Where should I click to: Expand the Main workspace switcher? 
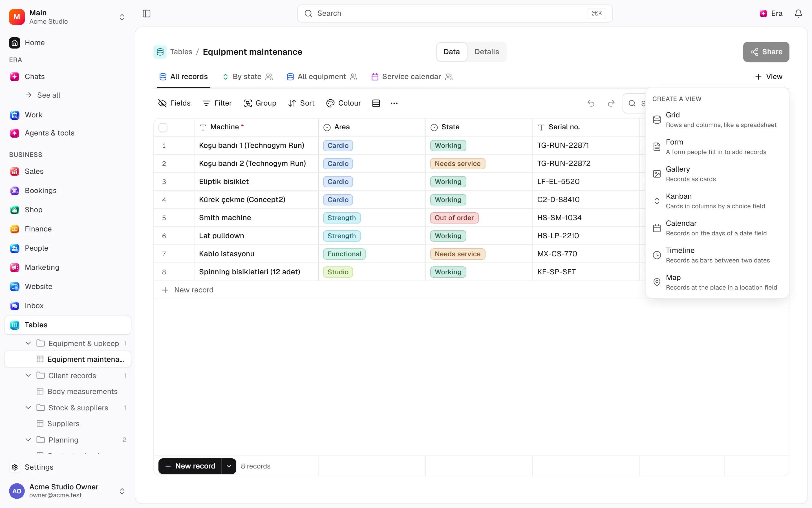(67, 17)
